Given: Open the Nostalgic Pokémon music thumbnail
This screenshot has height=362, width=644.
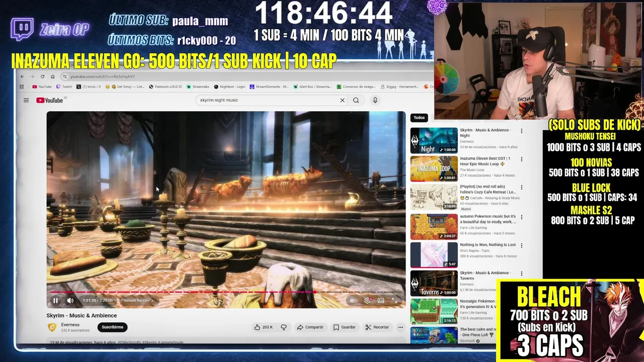Looking at the screenshot, I should tap(434, 312).
